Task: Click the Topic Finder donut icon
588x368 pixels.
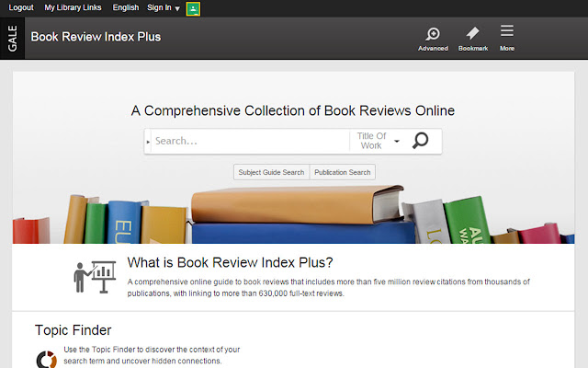Action: [x=47, y=360]
